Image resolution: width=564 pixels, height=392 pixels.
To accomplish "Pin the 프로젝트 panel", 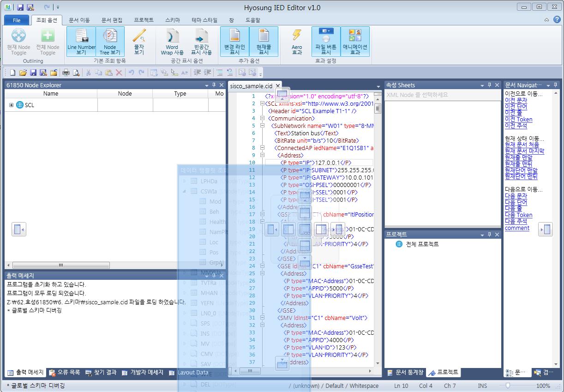I will pyautogui.click(x=489, y=235).
